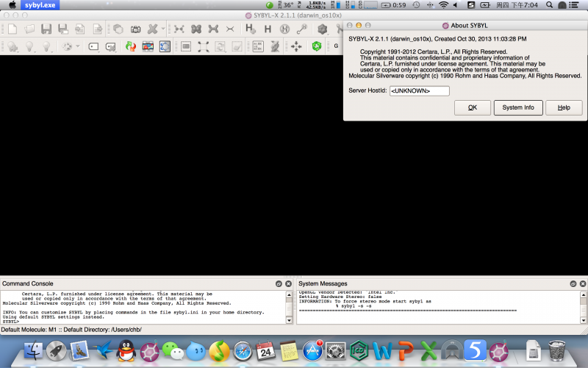
Task: Click the New file toolbar icon
Action: pos(12,29)
